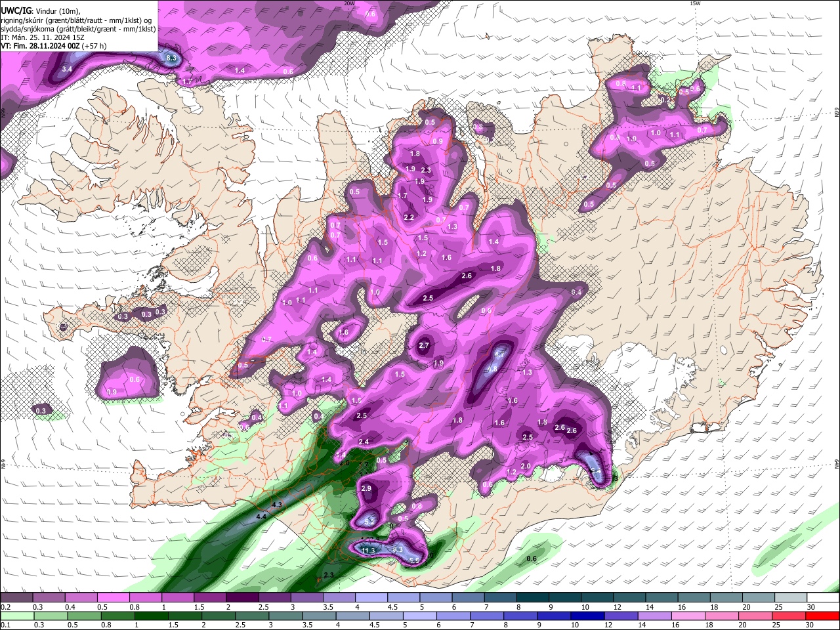Click the 2.2 snowfall value
This screenshot has width=840, height=630.
click(x=409, y=217)
